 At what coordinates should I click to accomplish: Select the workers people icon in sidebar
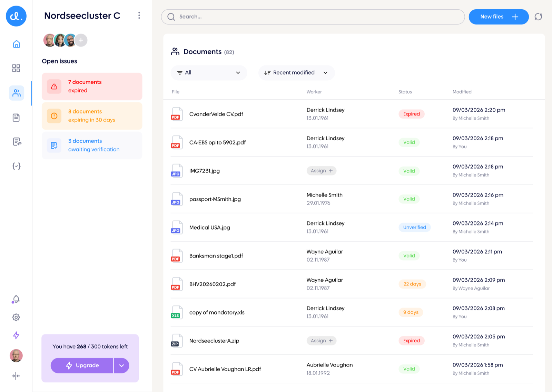(17, 93)
